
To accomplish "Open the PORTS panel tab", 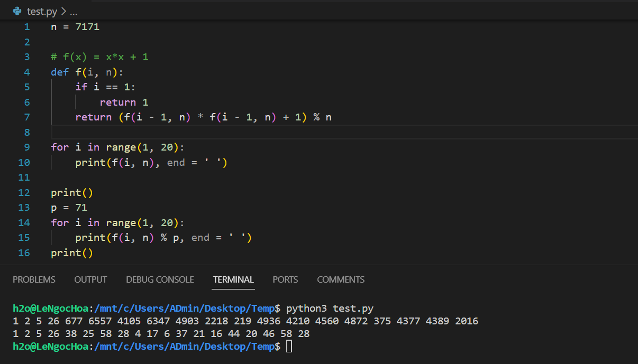I will pos(285,279).
